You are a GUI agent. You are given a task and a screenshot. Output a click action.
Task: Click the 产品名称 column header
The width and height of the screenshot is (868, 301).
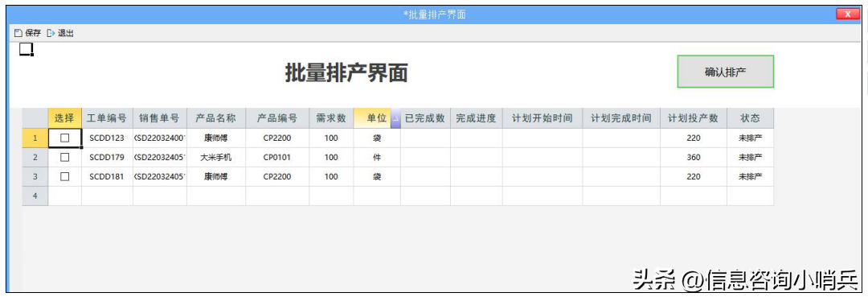216,118
